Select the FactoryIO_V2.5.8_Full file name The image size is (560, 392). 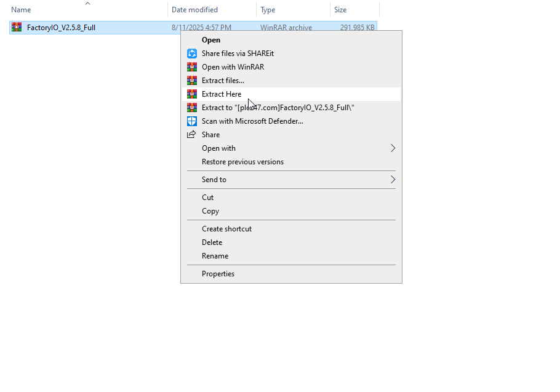[61, 28]
